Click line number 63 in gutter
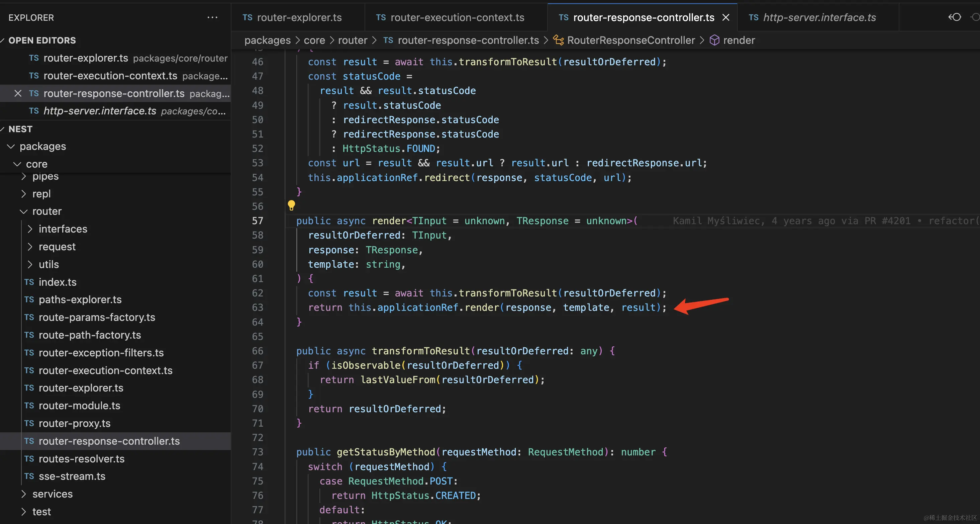This screenshot has width=980, height=524. pos(258,308)
